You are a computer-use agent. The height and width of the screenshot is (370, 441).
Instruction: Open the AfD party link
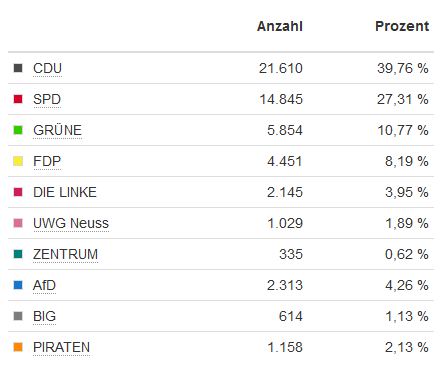pyautogui.click(x=44, y=286)
